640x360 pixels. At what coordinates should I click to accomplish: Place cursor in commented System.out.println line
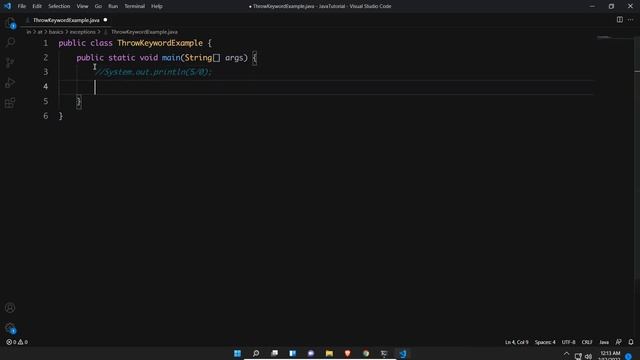(153, 72)
